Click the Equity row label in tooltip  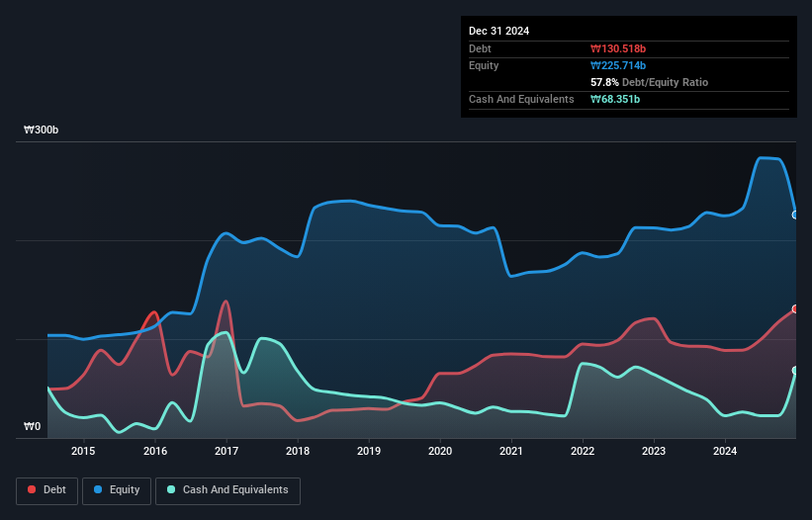[484, 65]
